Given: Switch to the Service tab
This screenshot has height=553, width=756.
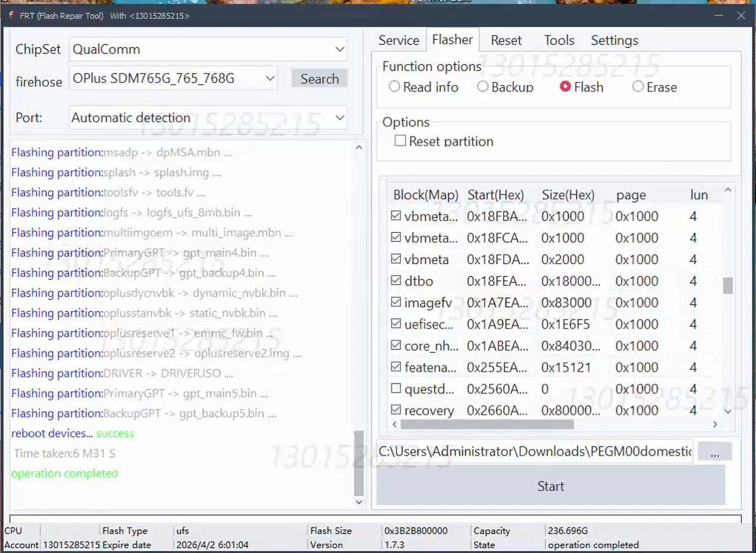Looking at the screenshot, I should tap(399, 40).
